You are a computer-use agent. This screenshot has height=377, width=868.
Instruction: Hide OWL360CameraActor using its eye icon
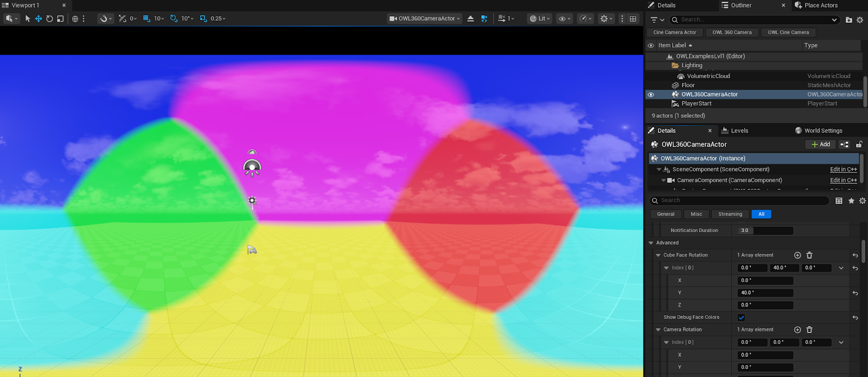point(651,94)
